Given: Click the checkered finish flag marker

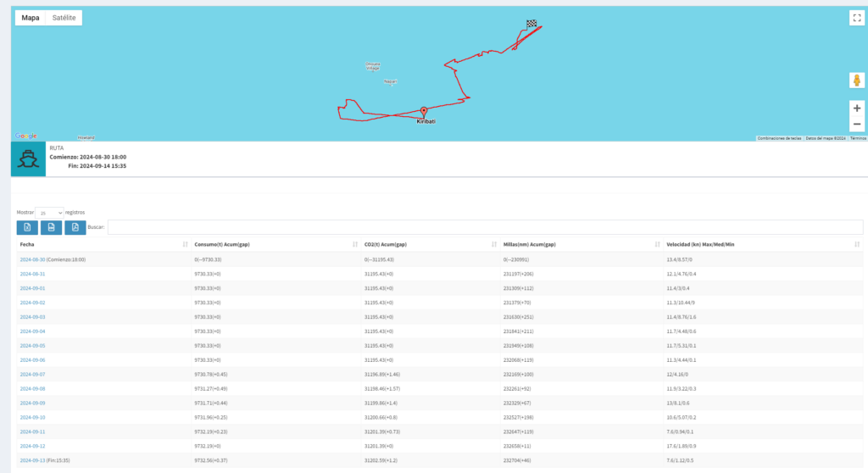Looking at the screenshot, I should tap(531, 25).
